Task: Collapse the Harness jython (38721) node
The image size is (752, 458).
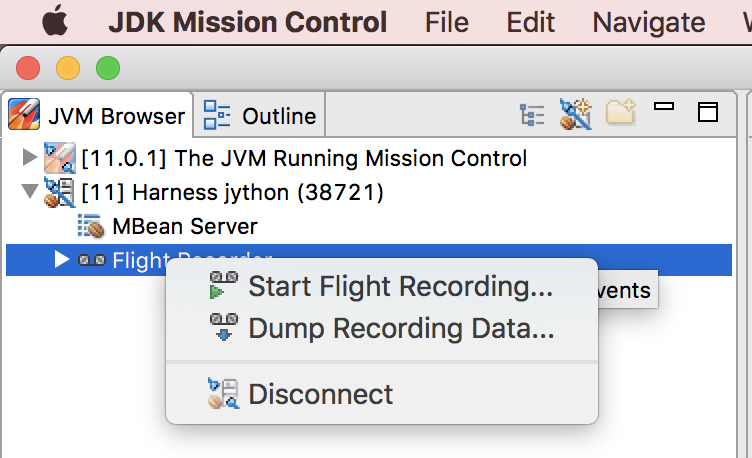Action: [x=28, y=191]
